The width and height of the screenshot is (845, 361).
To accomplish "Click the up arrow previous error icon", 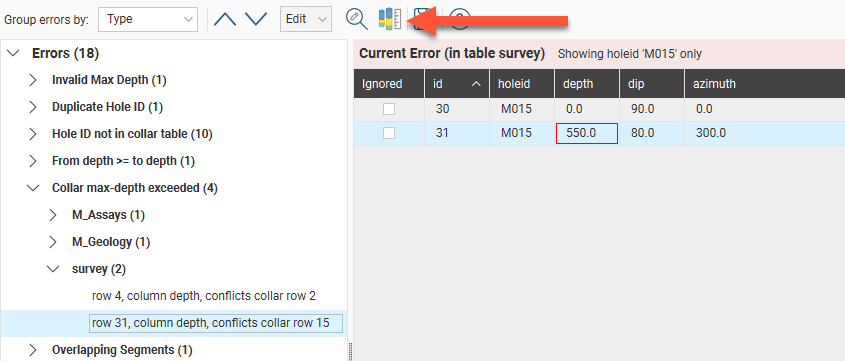I will pos(225,19).
